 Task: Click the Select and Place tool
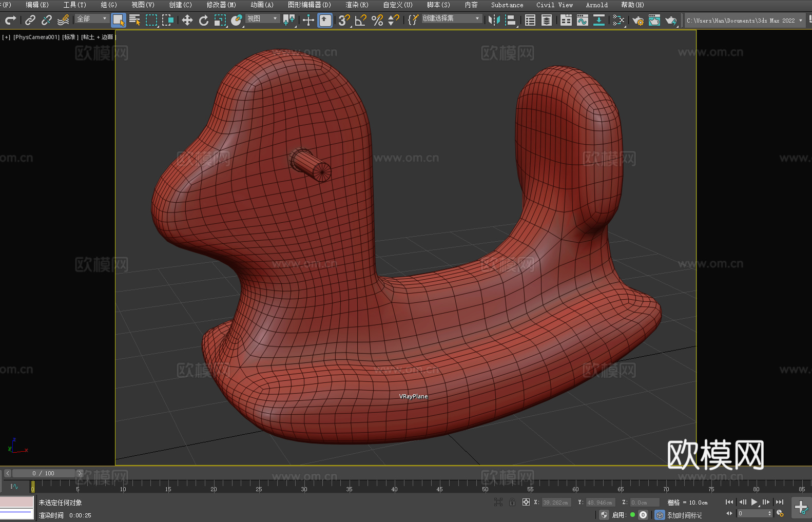coord(237,20)
